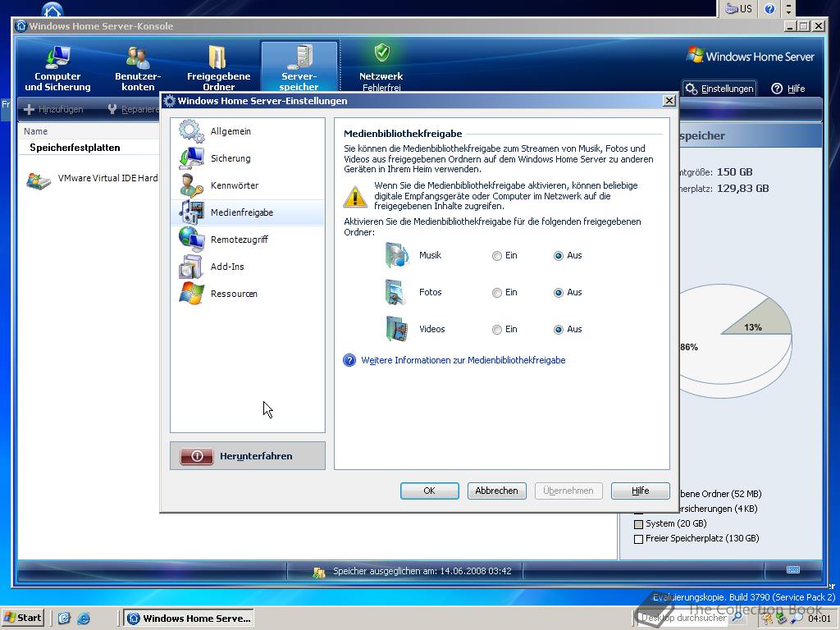Viewport: 840px width, 630px height.
Task: Click the 13% pie chart slice
Action: [x=760, y=321]
